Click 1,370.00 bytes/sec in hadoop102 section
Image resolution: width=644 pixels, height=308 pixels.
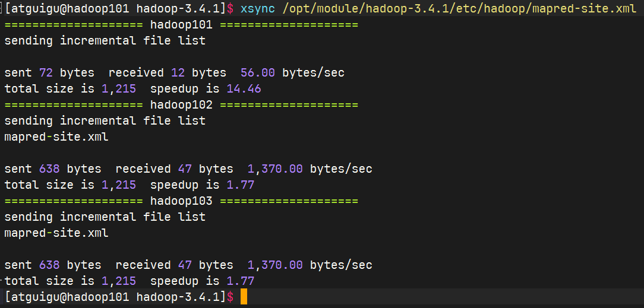tap(275, 169)
